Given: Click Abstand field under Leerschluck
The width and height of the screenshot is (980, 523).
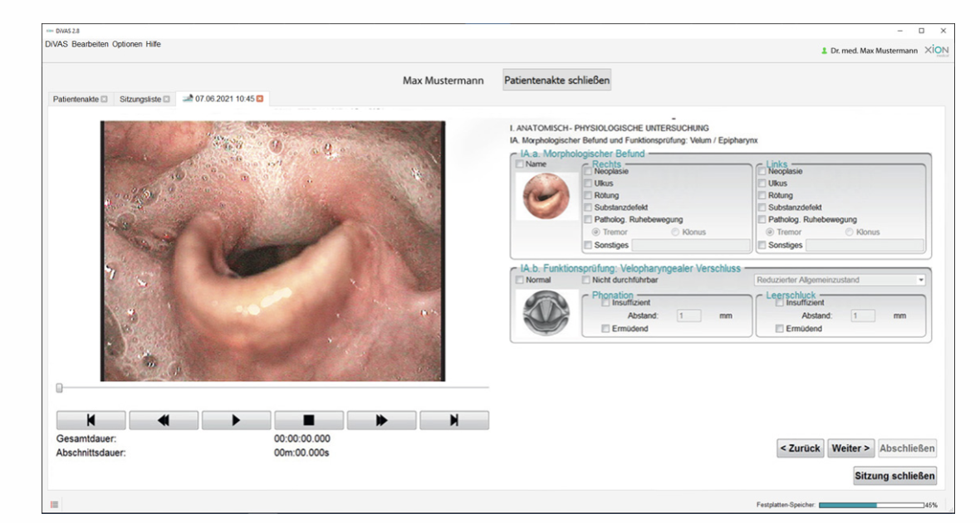Looking at the screenshot, I should pos(863,316).
